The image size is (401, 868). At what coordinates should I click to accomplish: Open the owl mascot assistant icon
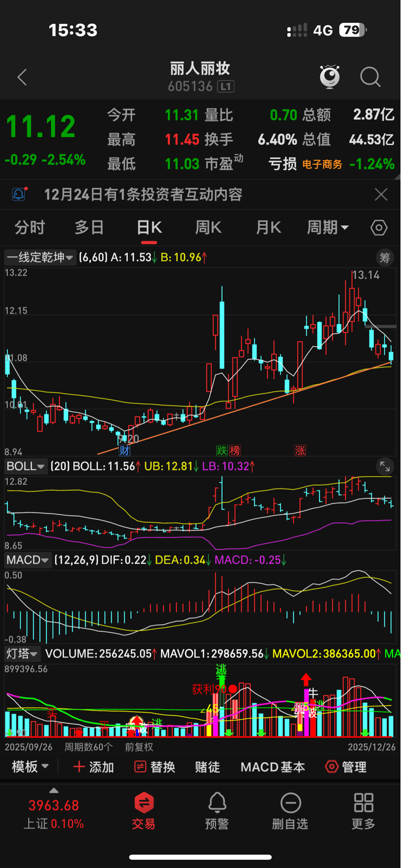coord(330,77)
